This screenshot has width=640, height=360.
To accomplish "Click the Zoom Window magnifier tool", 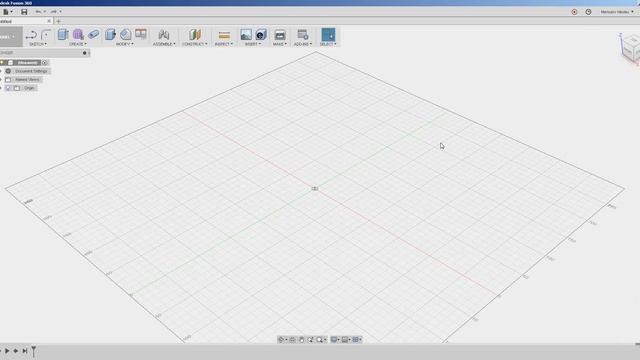I will (x=320, y=340).
